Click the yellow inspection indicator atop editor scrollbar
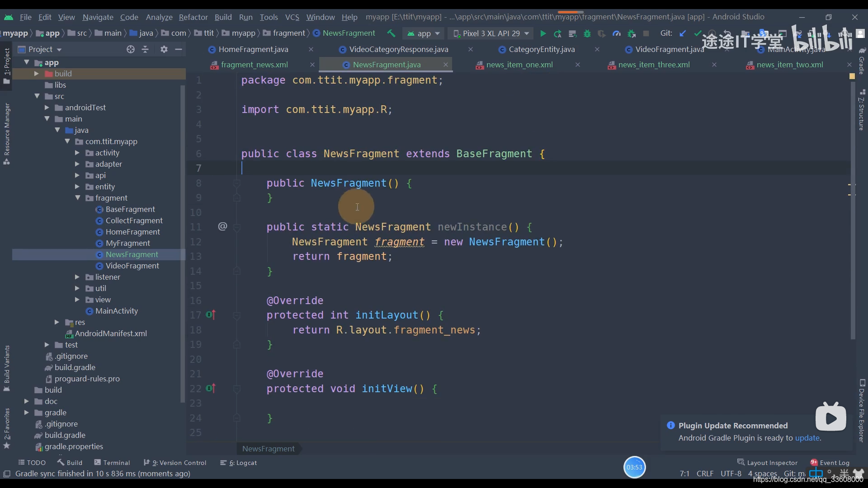The height and width of the screenshot is (488, 868). pyautogui.click(x=852, y=76)
